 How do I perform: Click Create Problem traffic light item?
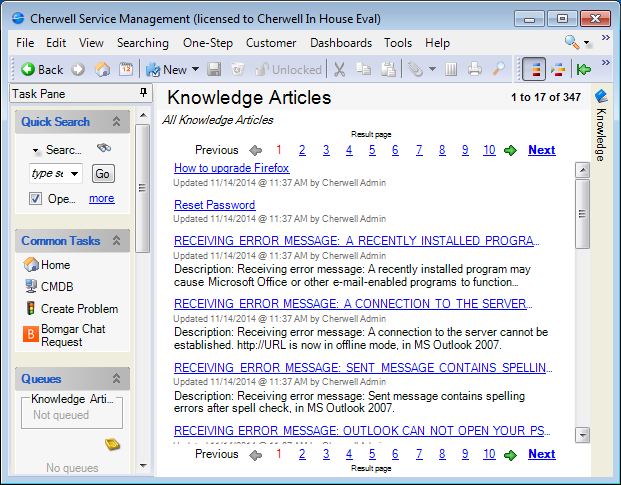79,308
